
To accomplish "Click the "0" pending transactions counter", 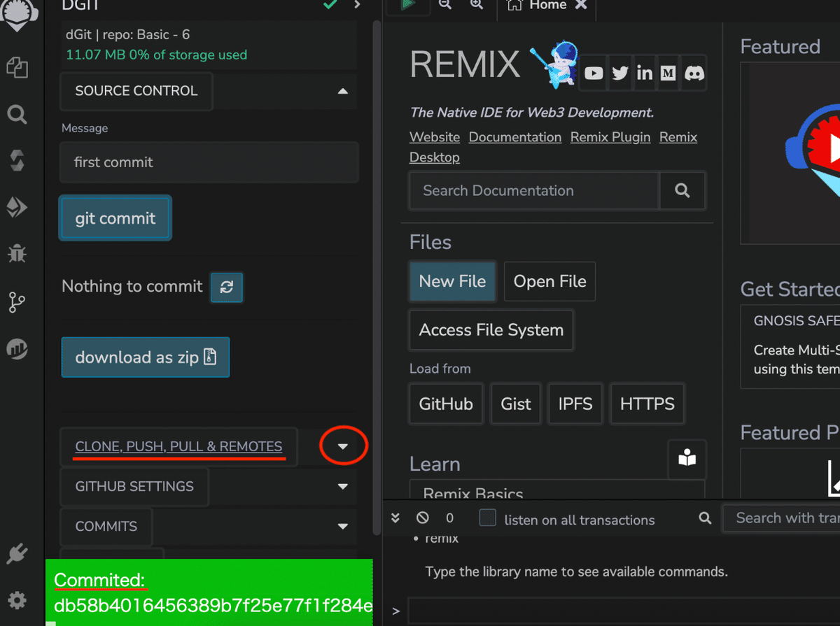I will coord(449,518).
